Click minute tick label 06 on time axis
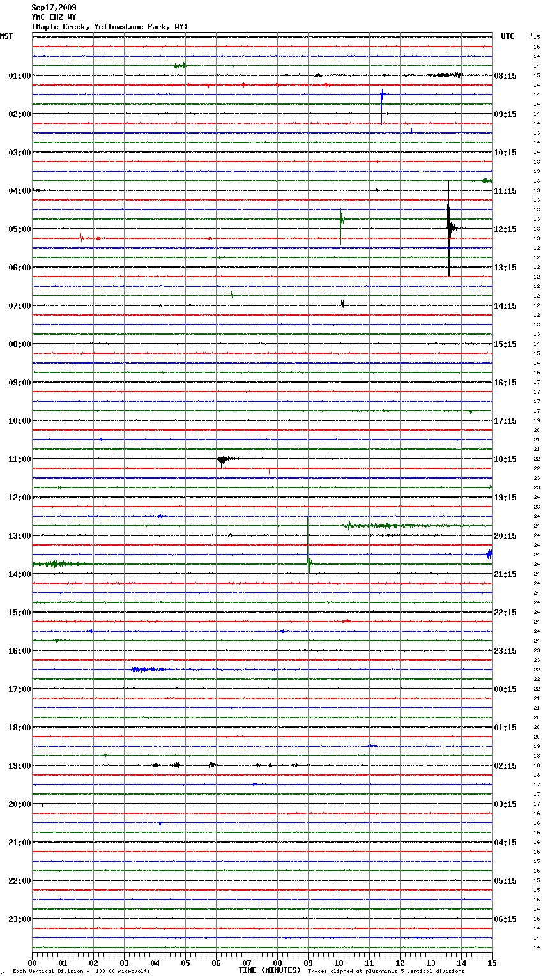The height and width of the screenshot is (980, 543). (216, 963)
